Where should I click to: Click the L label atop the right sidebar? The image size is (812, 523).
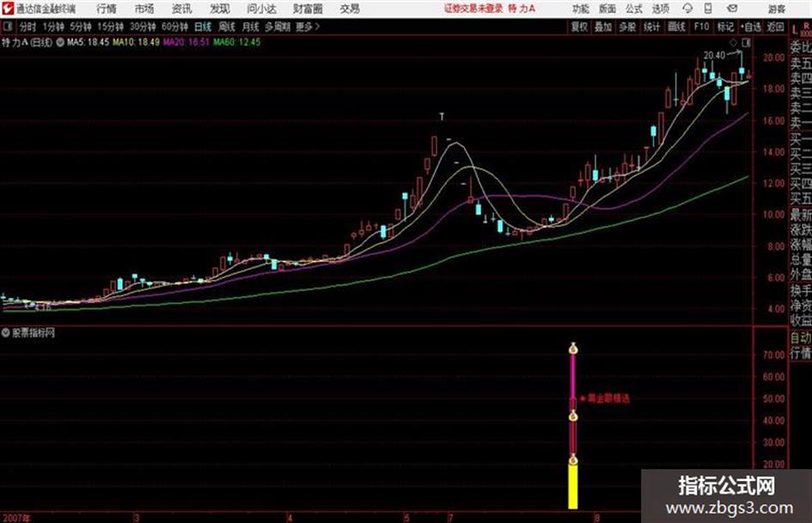click(795, 29)
